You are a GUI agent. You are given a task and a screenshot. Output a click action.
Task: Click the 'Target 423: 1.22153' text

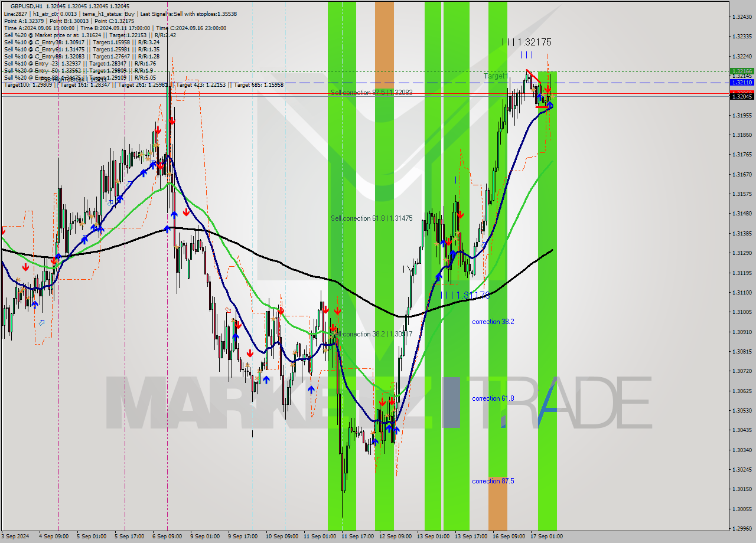201,84
